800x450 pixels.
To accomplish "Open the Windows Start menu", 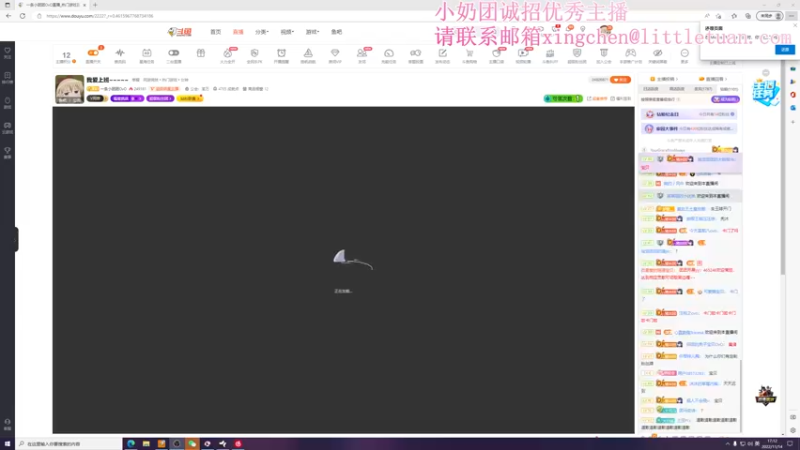I will pos(7,444).
